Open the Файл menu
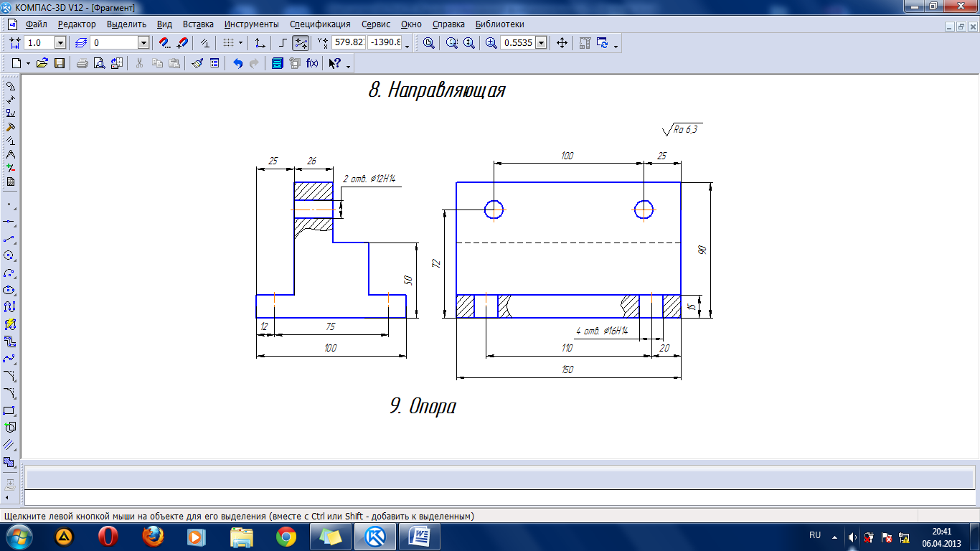The width and height of the screenshot is (980, 551). point(36,24)
